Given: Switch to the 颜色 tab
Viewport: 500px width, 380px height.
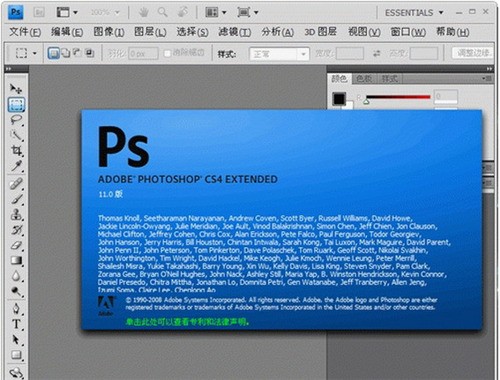Looking at the screenshot, I should [339, 79].
